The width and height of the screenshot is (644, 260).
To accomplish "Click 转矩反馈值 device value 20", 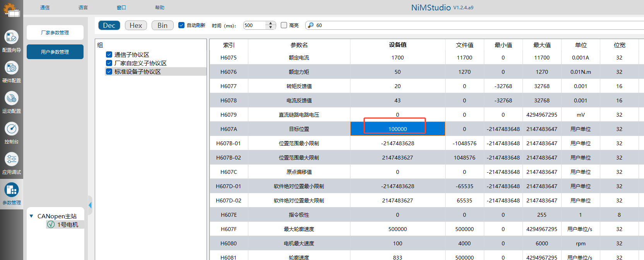I will coord(398,86).
